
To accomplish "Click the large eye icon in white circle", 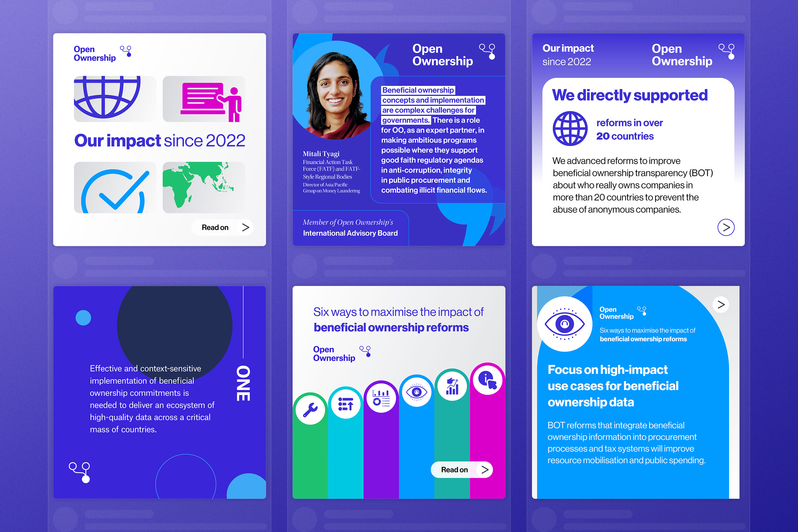I will [564, 323].
